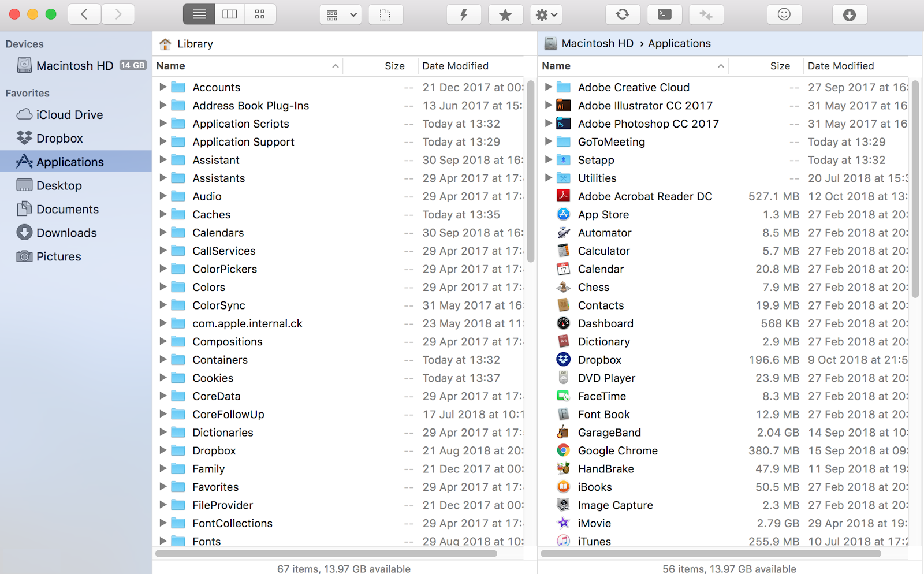This screenshot has height=574, width=924.
Task: Open the terminal toolbar icon
Action: (x=665, y=14)
